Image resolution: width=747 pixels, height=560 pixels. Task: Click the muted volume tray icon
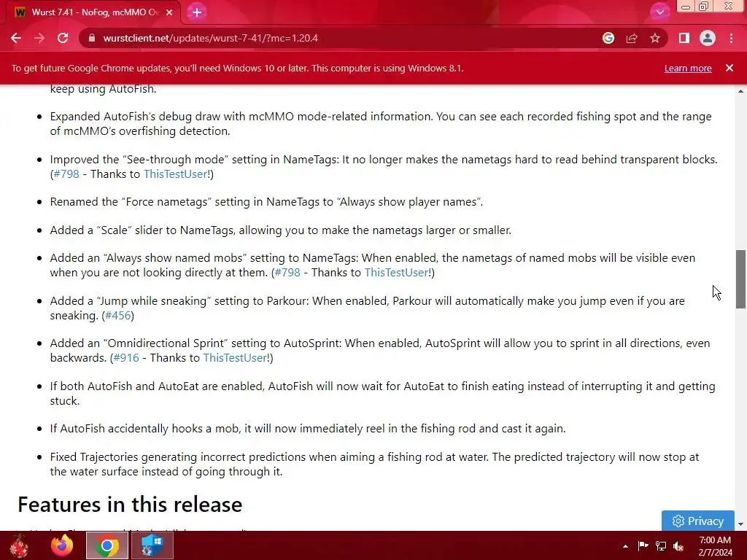coord(678,545)
